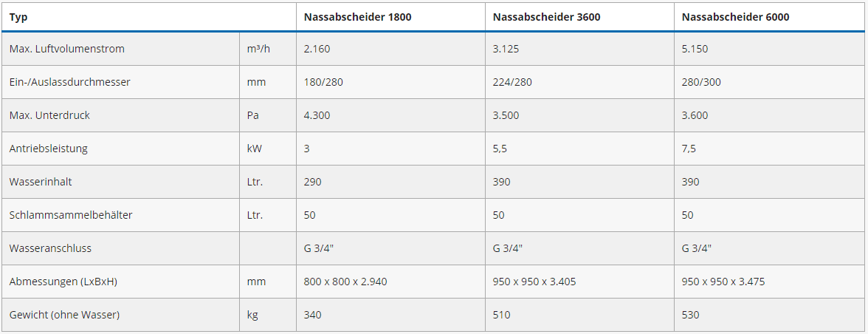This screenshot has width=868, height=334.
Task: Click the Max. Luftvolumenstrom row label
Action: [x=67, y=49]
